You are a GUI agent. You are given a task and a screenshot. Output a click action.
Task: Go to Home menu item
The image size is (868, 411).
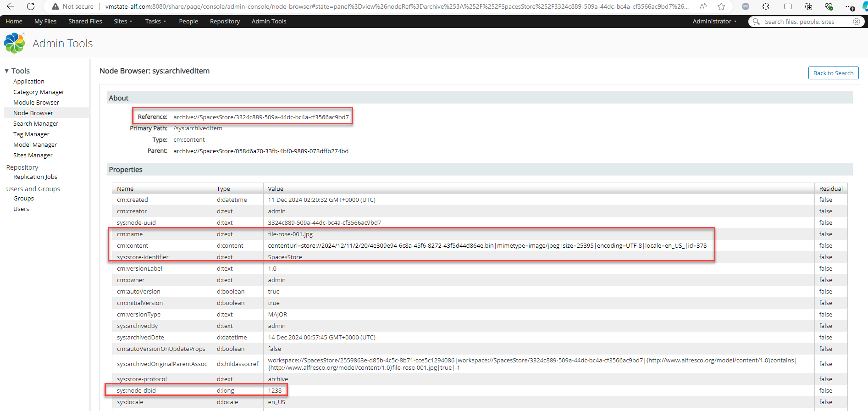click(x=14, y=22)
